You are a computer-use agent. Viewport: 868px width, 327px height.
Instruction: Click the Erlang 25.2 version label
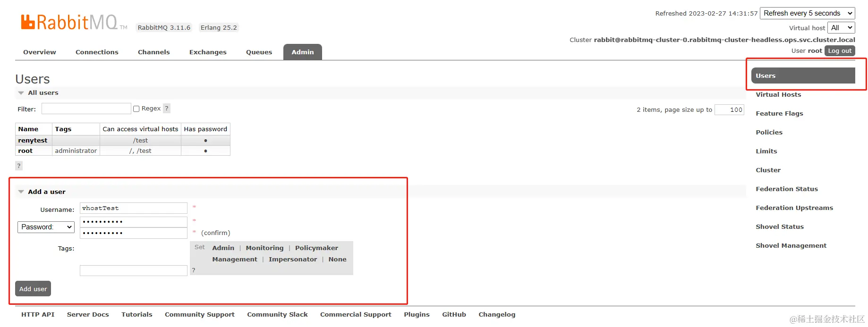click(x=219, y=28)
